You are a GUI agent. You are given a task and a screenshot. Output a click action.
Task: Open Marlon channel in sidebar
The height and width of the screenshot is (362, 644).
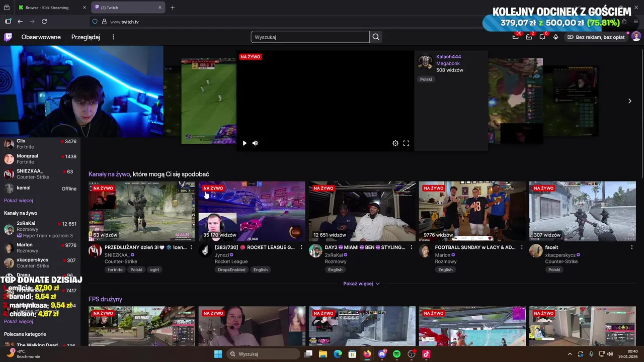point(40,247)
